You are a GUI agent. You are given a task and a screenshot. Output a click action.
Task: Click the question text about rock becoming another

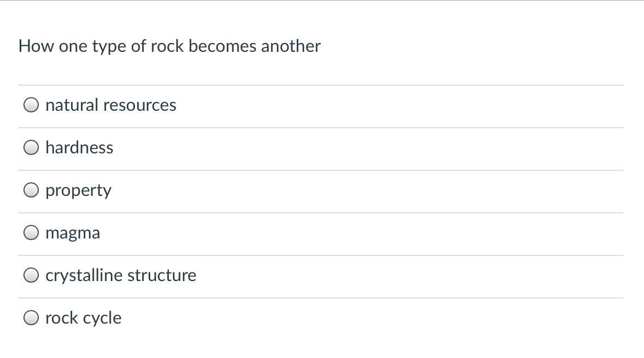point(169,46)
